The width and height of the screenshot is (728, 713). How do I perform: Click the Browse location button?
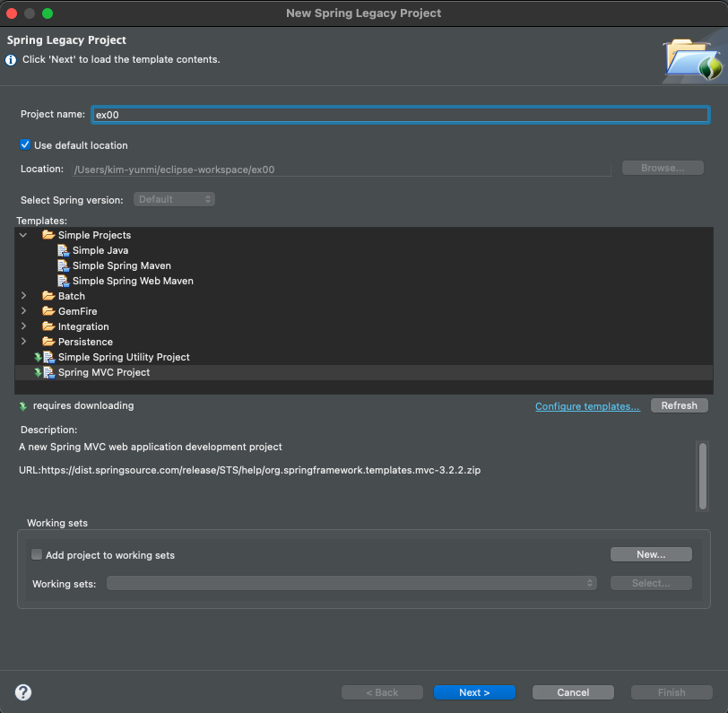663,168
